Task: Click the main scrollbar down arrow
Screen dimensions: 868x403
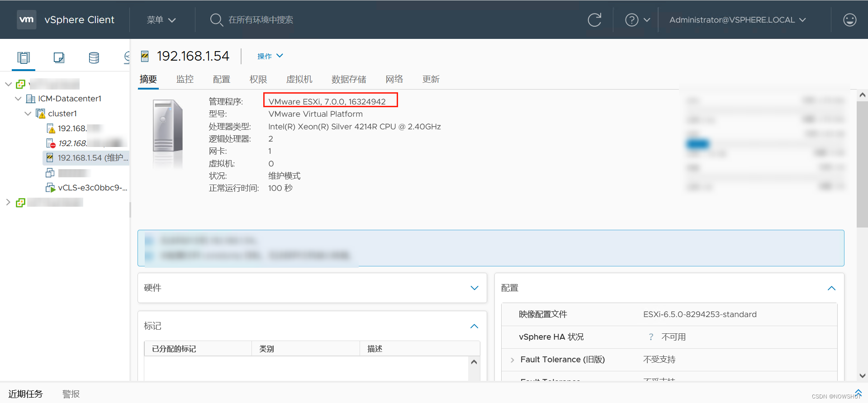Action: (x=862, y=375)
